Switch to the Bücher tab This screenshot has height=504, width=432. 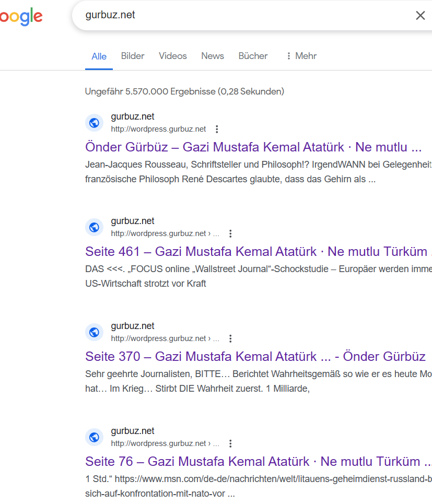[x=253, y=56]
